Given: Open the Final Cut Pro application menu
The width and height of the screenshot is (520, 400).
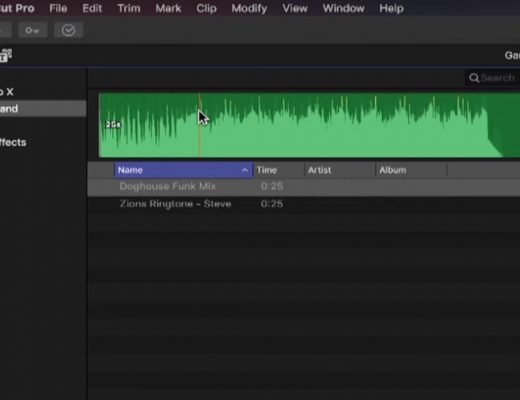Looking at the screenshot, I should pyautogui.click(x=17, y=8).
